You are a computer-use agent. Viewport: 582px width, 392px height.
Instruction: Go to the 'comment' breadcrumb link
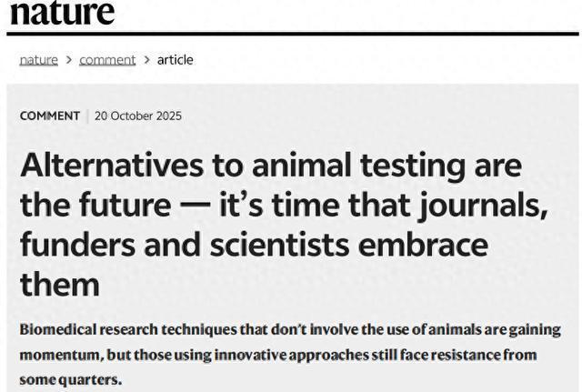[x=107, y=60]
